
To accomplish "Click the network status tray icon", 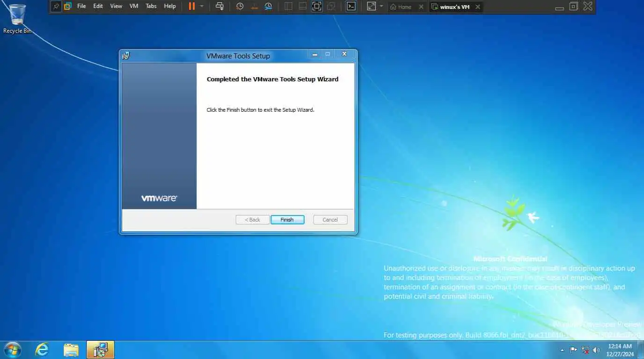I will (585, 350).
